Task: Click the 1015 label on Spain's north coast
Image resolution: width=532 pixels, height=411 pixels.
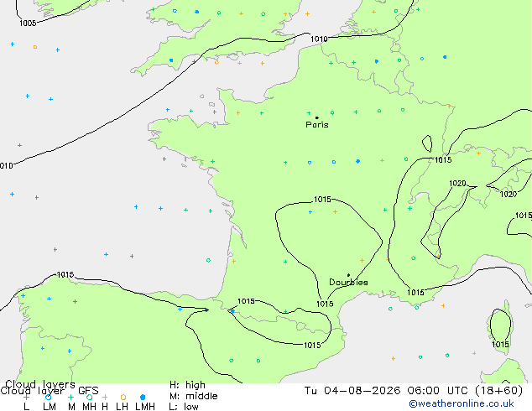Action: [x=65, y=274]
